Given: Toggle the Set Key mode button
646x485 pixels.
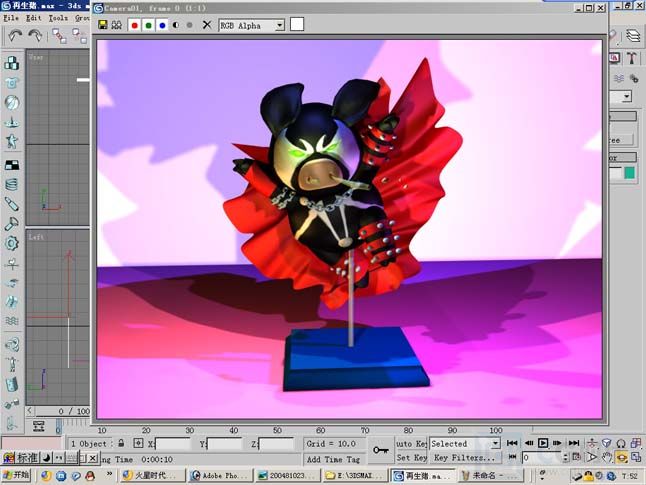Looking at the screenshot, I should 411,457.
